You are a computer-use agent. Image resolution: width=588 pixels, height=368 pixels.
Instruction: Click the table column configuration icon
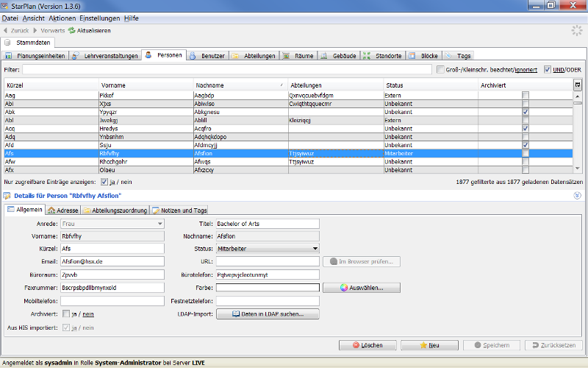578,85
